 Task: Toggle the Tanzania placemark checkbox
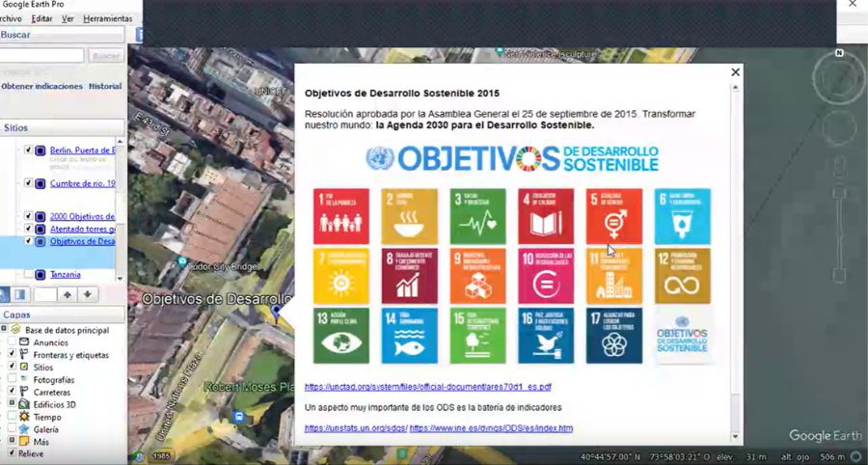[x=28, y=275]
